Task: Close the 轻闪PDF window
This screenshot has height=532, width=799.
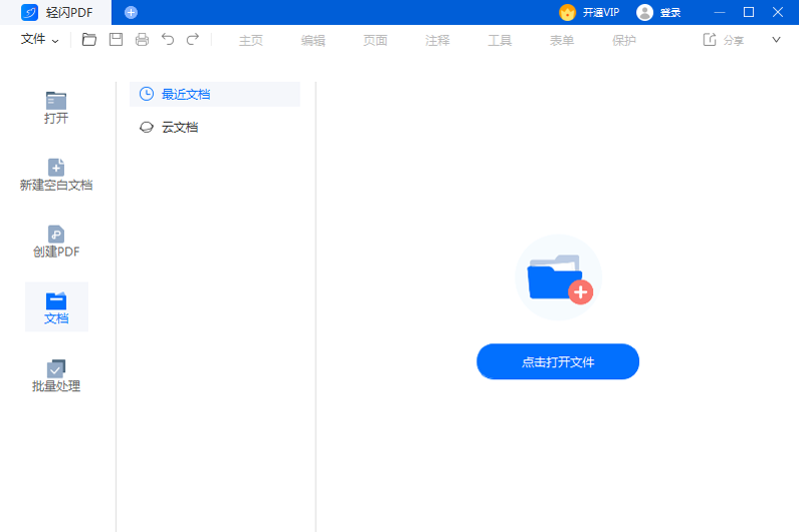Action: pos(778,12)
